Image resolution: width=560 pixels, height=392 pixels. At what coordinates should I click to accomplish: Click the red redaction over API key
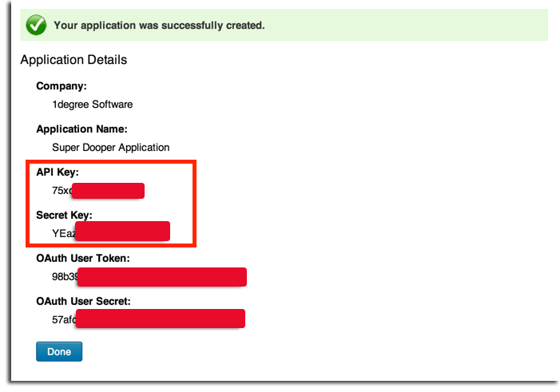[x=108, y=190]
